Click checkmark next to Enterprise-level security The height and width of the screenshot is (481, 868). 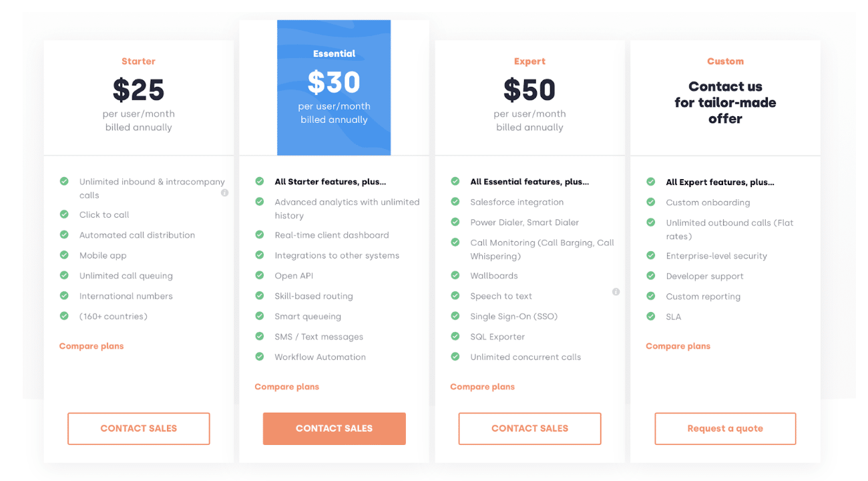651,255
